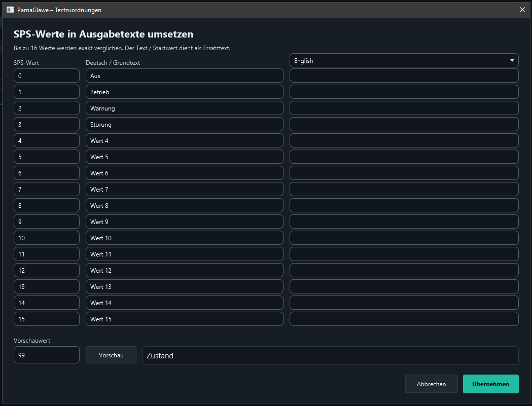Focus the SPS-Wert field containing 0
532x406 pixels.
point(47,76)
